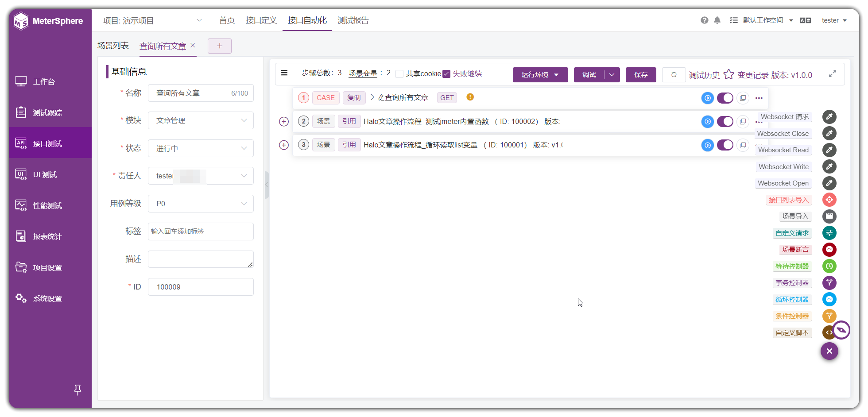Uncheck the 失败继续 checkbox
868x417 pixels.
tap(446, 74)
